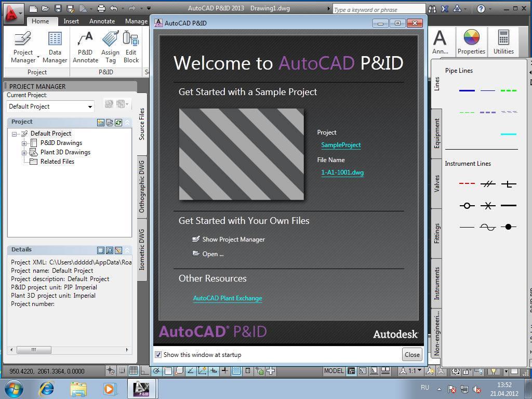Open the Equipment palette tab
This screenshot has height=399, width=532.
click(436, 134)
